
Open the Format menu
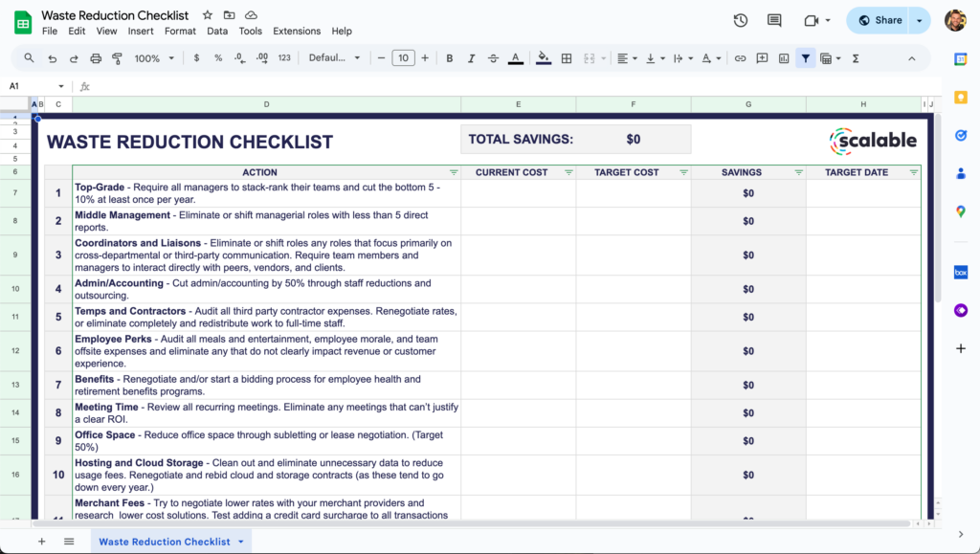(x=180, y=31)
